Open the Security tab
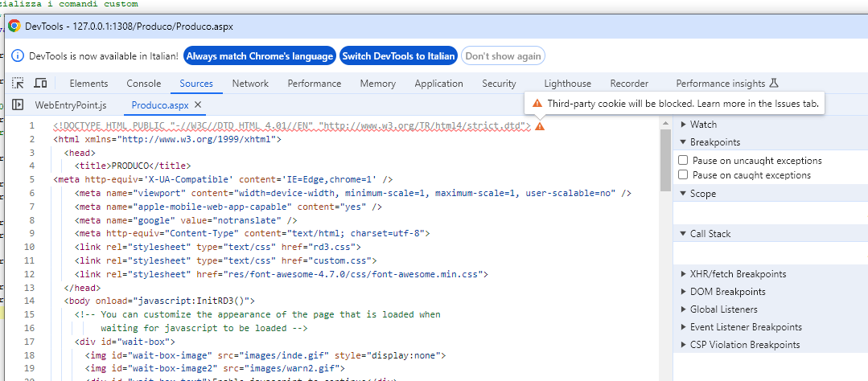 tap(499, 84)
